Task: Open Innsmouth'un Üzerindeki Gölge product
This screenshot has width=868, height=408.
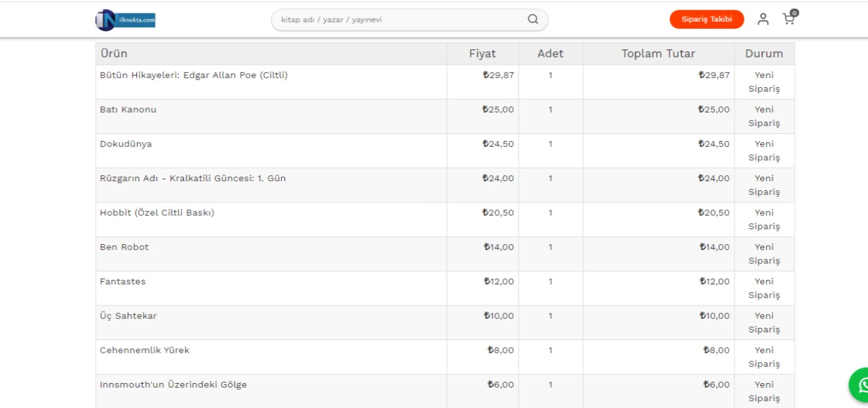Action: tap(173, 385)
